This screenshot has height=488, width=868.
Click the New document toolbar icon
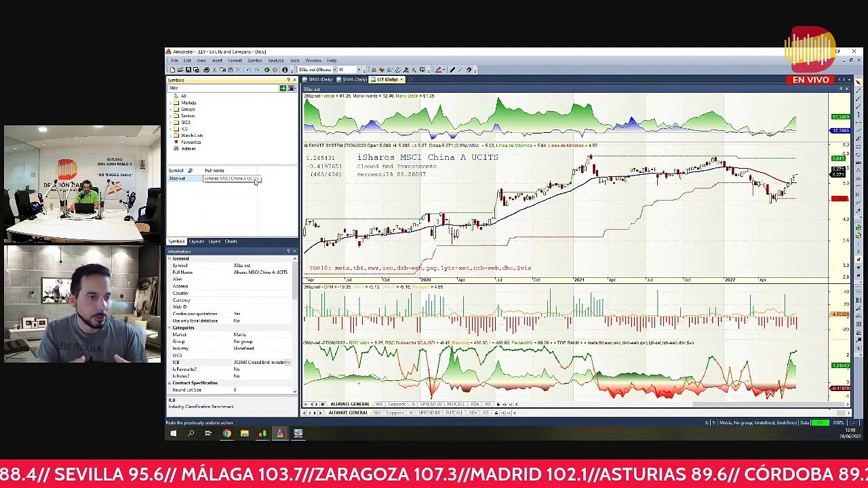pyautogui.click(x=172, y=70)
